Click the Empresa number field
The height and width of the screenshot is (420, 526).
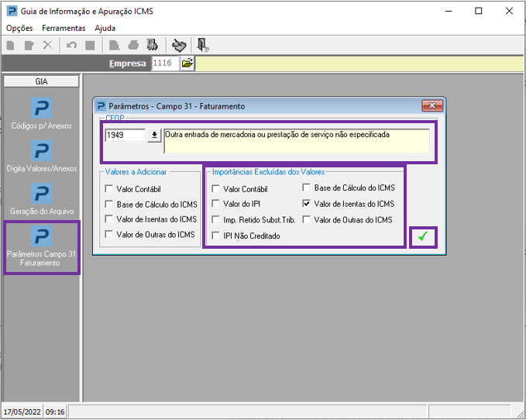click(x=164, y=64)
